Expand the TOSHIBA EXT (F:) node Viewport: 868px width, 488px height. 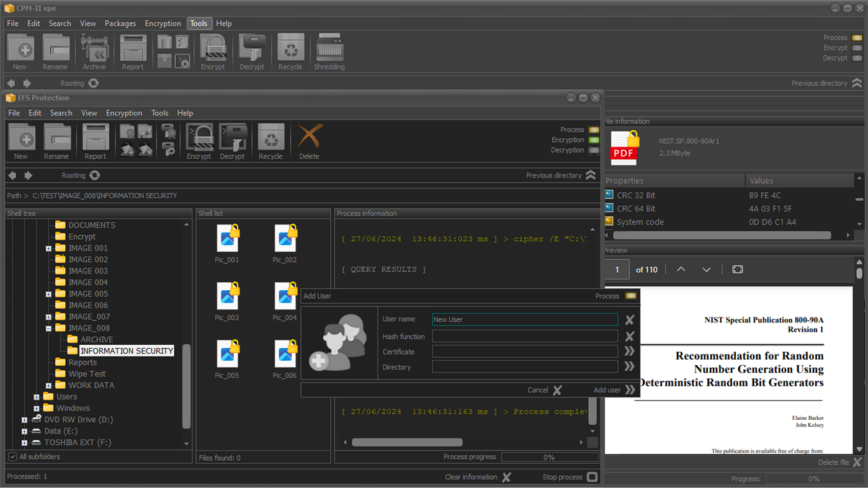tap(24, 443)
